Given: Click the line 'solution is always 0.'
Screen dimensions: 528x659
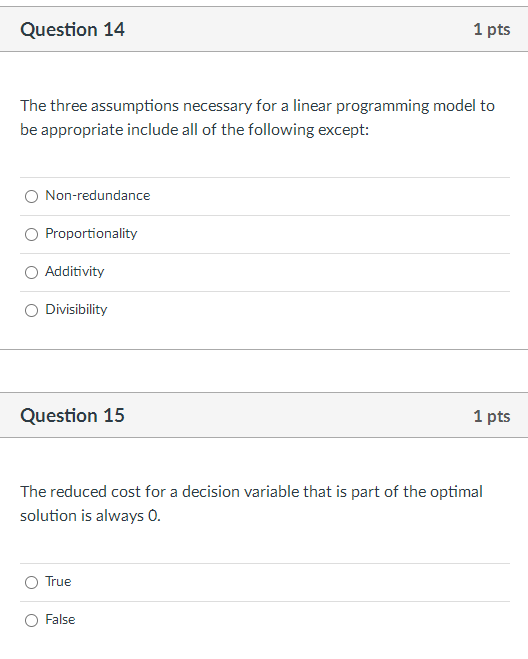Looking at the screenshot, I should point(90,516).
